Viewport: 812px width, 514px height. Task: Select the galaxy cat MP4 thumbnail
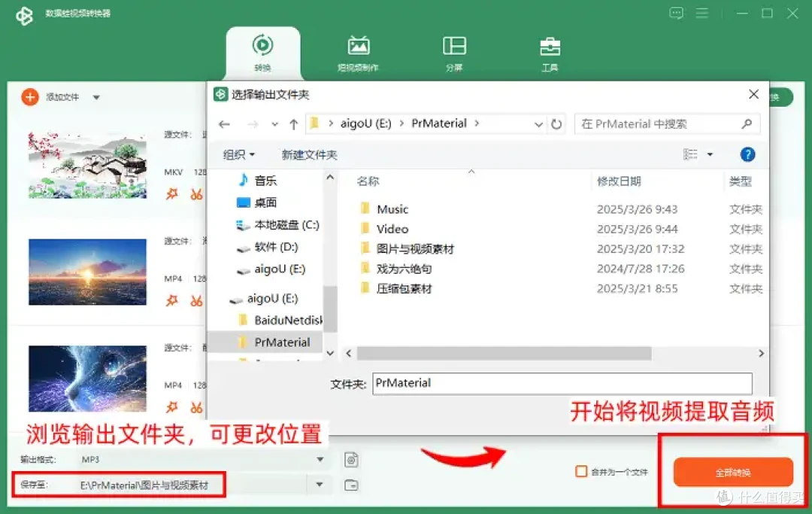tap(87, 379)
